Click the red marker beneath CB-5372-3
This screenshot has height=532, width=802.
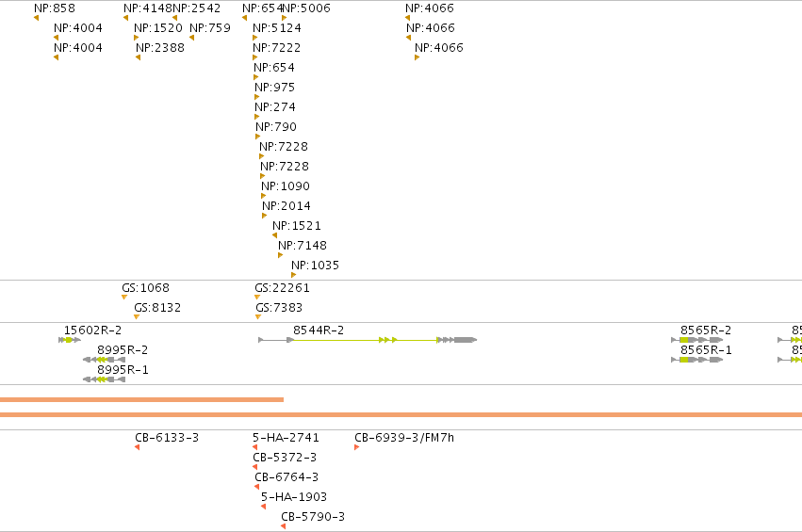click(254, 467)
